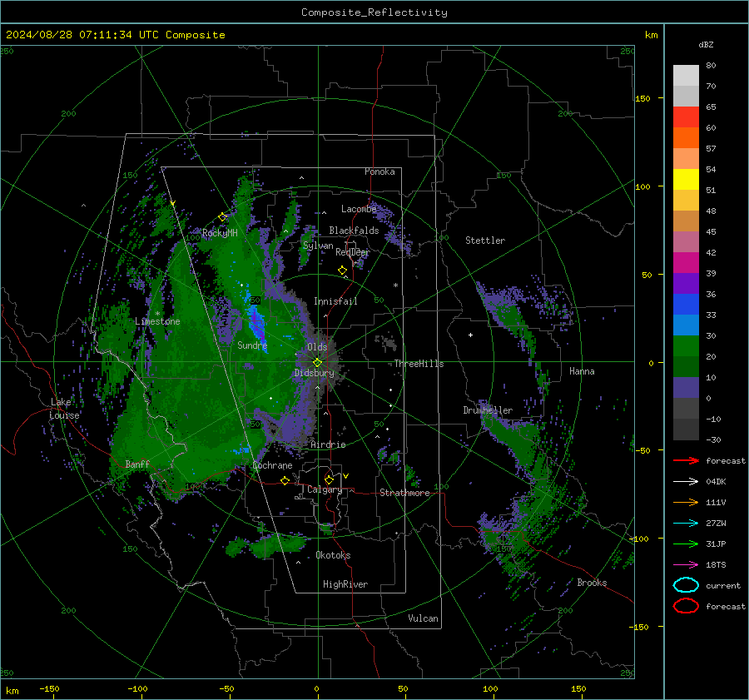Screen dimensions: 749x700
Task: Click the Blackfalds label on map
Action: [354, 231]
